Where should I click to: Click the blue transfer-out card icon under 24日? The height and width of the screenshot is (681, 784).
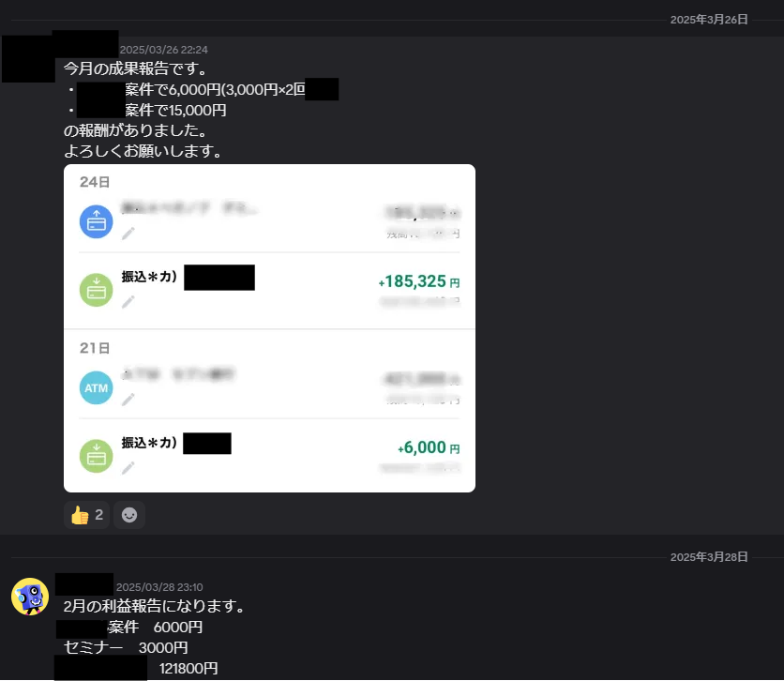tap(96, 221)
